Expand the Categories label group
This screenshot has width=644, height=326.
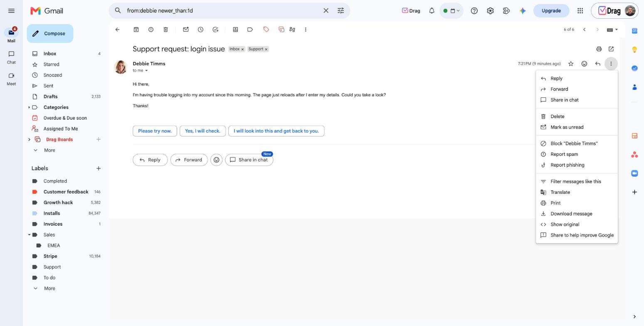29,107
